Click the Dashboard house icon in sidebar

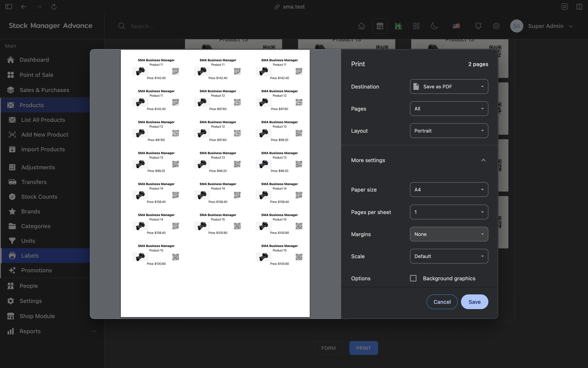click(10, 60)
